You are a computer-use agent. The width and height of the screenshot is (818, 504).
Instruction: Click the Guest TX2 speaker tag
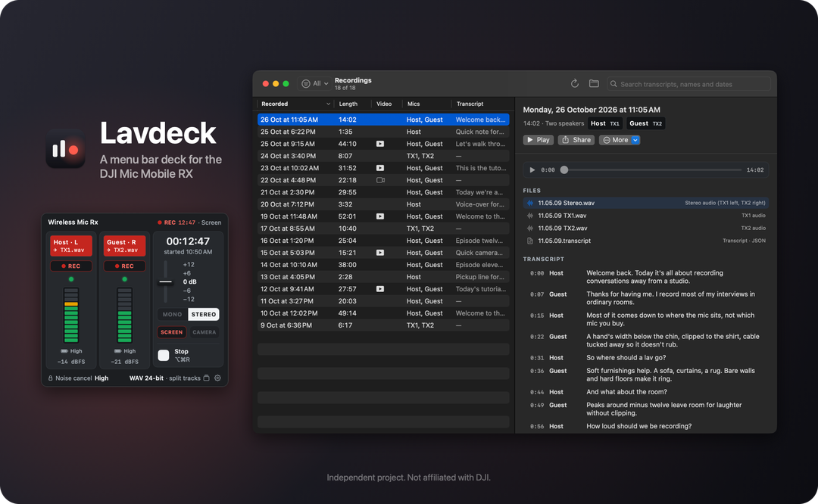[x=645, y=123]
